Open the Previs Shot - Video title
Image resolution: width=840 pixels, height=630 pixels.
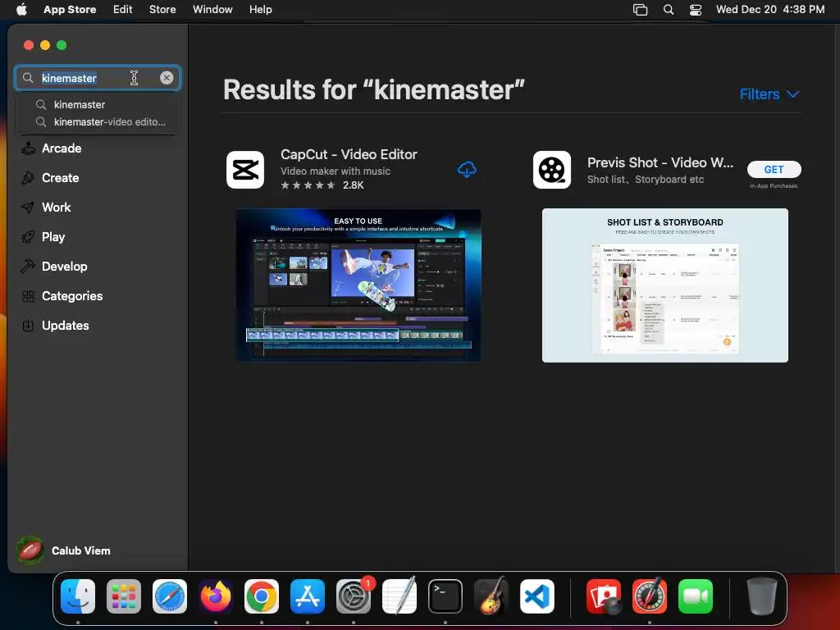660,162
